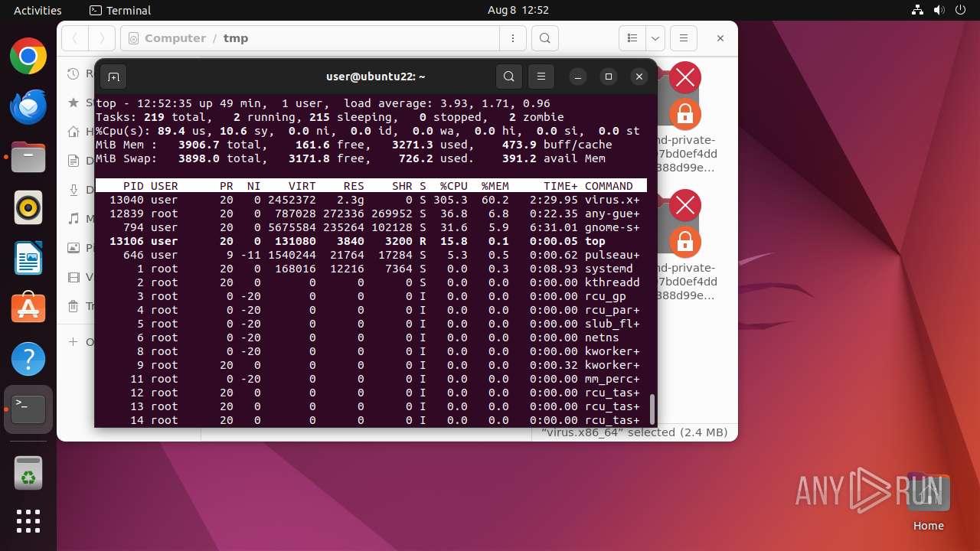This screenshot has width=980, height=551.
Task: Show Applications grid in the dock
Action: click(28, 521)
